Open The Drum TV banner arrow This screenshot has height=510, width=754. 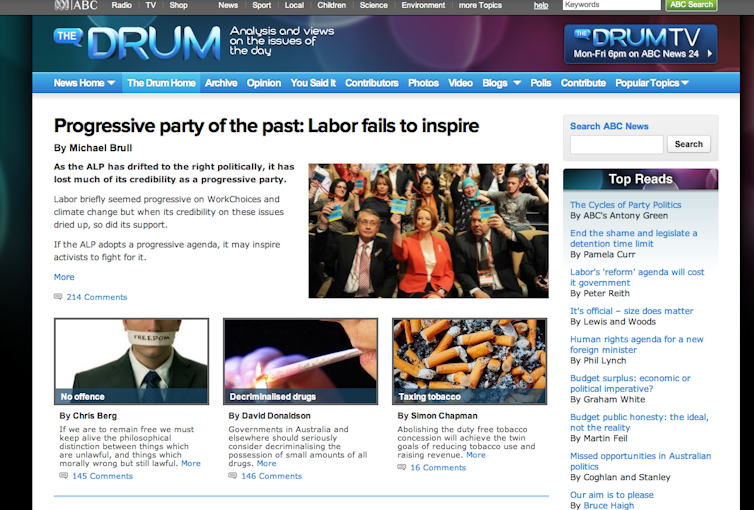coord(710,54)
